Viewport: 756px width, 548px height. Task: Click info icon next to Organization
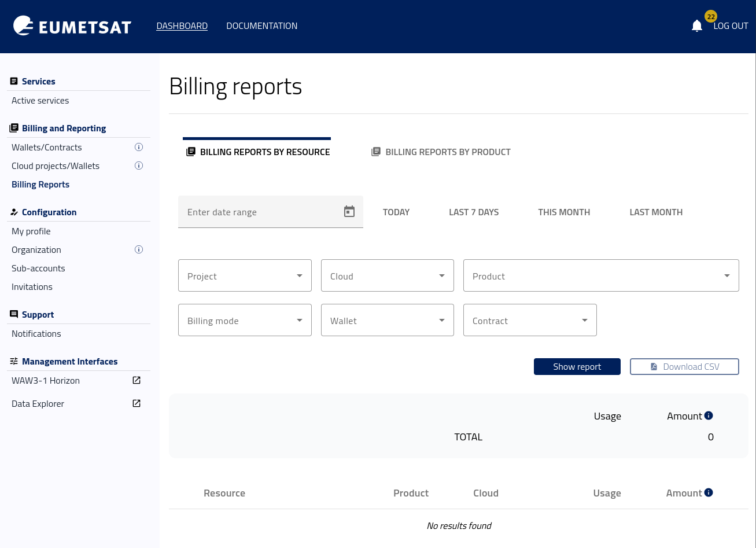click(139, 249)
